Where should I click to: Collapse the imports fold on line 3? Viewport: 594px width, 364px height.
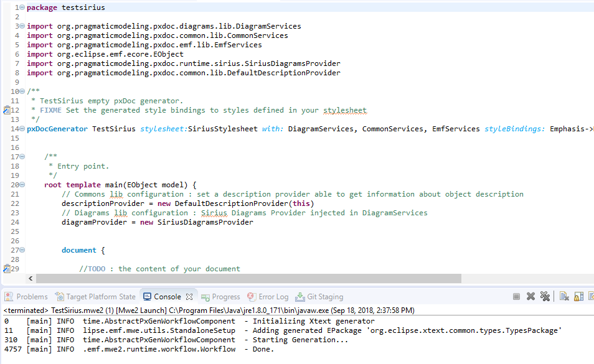(22, 26)
